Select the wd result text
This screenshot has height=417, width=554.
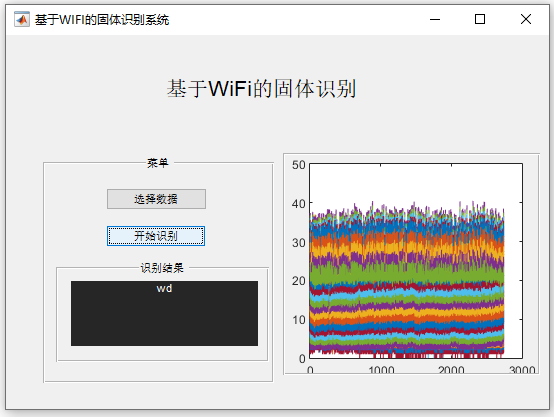(x=164, y=288)
